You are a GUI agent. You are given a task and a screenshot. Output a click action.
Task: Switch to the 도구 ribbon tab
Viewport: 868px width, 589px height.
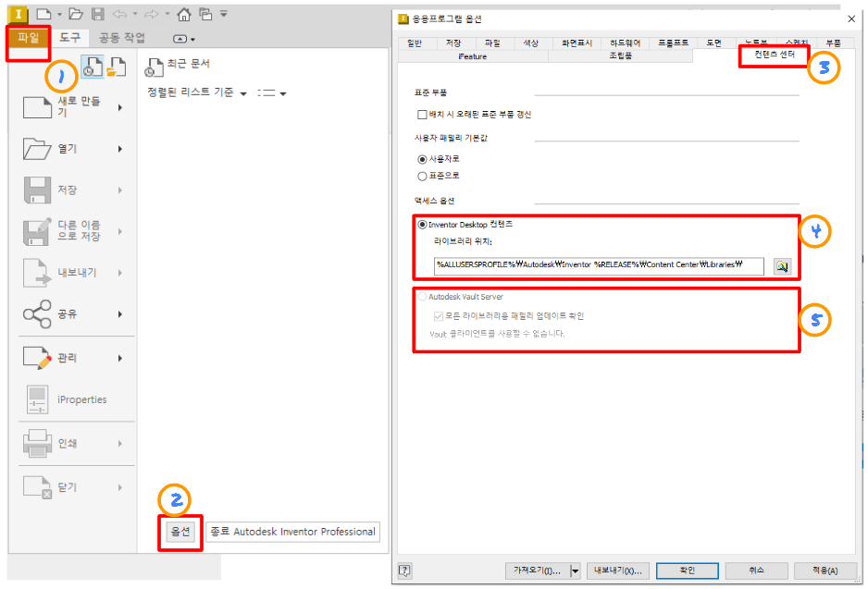[x=69, y=38]
